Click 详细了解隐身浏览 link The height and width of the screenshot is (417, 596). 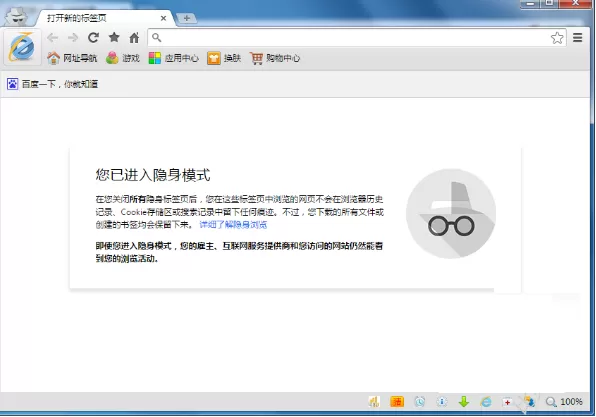coord(233,224)
